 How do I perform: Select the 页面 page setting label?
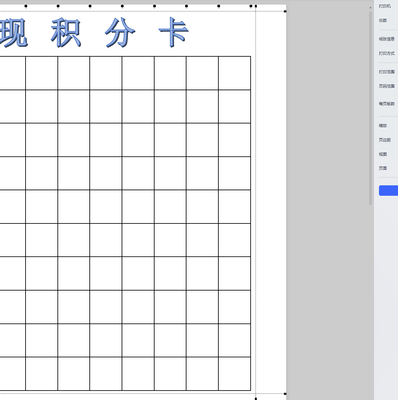[383, 168]
